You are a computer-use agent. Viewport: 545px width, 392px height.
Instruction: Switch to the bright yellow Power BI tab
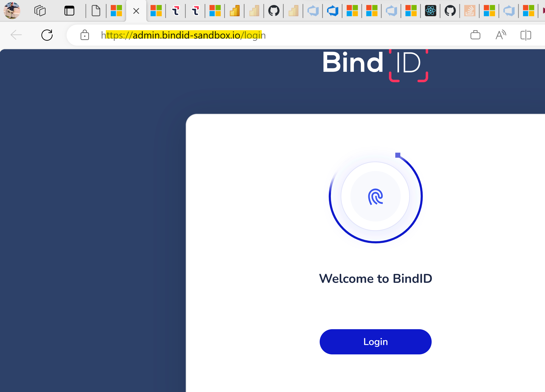coord(235,11)
